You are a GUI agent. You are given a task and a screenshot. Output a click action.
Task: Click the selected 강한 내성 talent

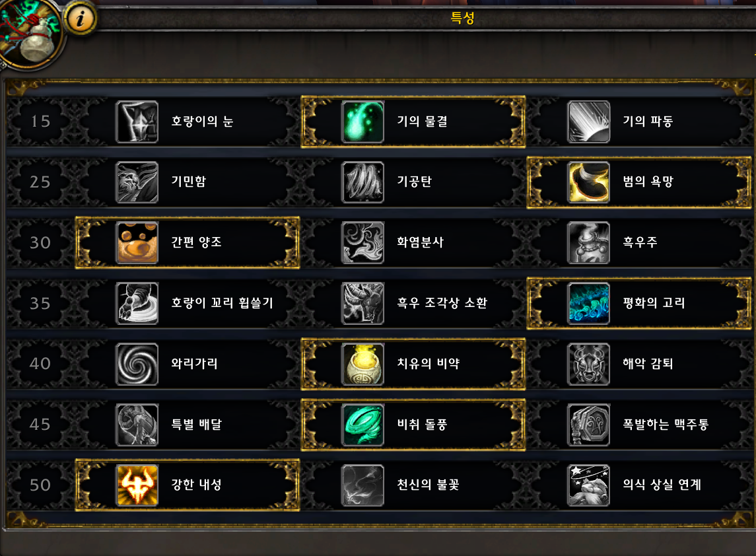(188, 485)
